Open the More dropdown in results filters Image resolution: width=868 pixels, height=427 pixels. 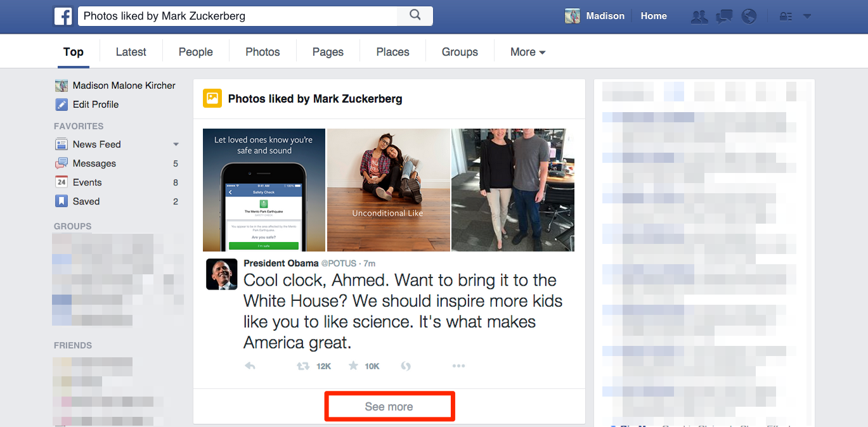(527, 51)
